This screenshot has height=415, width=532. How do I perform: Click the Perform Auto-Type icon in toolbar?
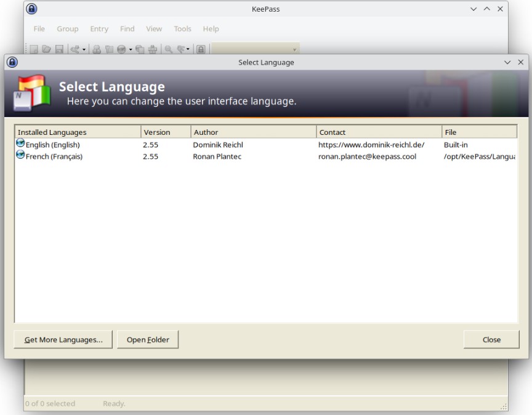[153, 49]
